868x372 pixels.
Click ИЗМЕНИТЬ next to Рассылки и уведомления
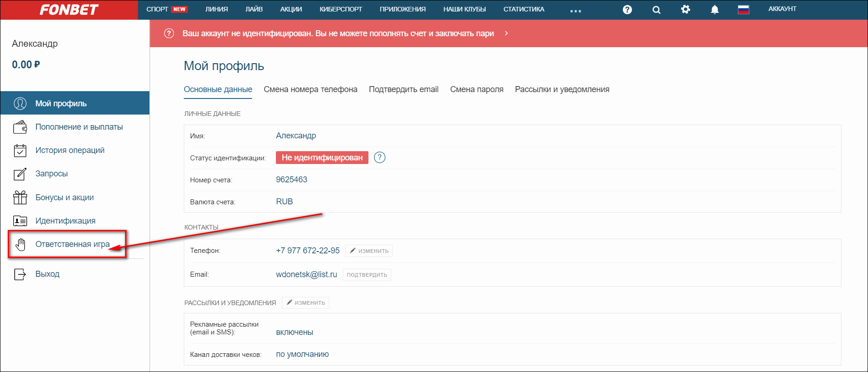tap(305, 303)
